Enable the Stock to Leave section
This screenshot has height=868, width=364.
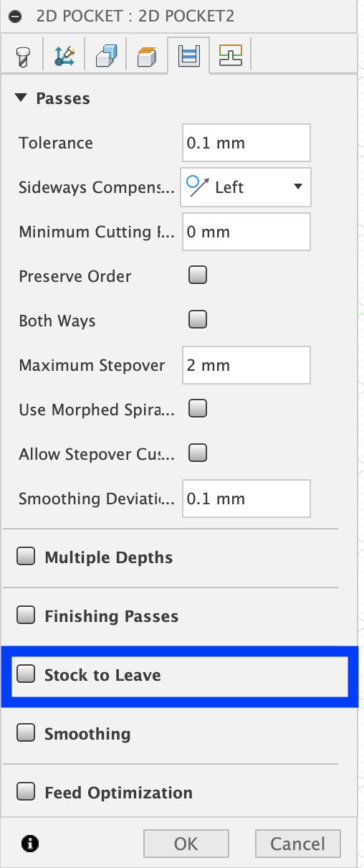click(x=27, y=674)
